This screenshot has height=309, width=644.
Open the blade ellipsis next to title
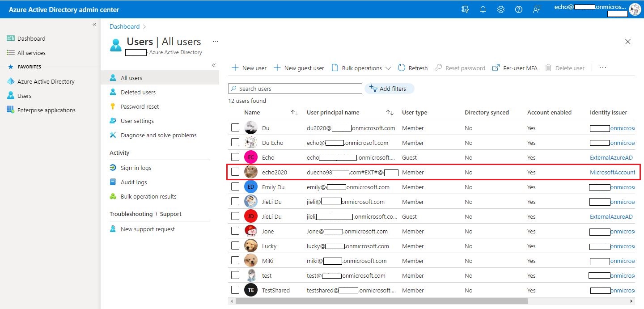(216, 42)
